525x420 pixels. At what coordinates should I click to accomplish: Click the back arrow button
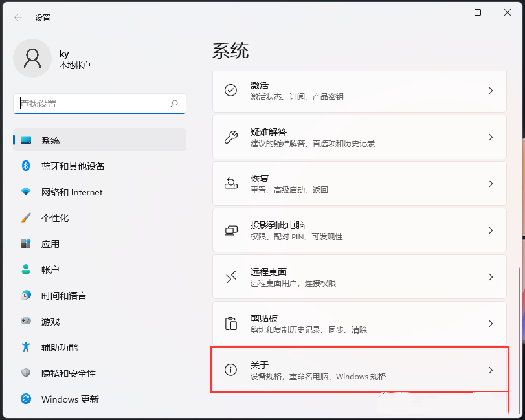click(17, 17)
